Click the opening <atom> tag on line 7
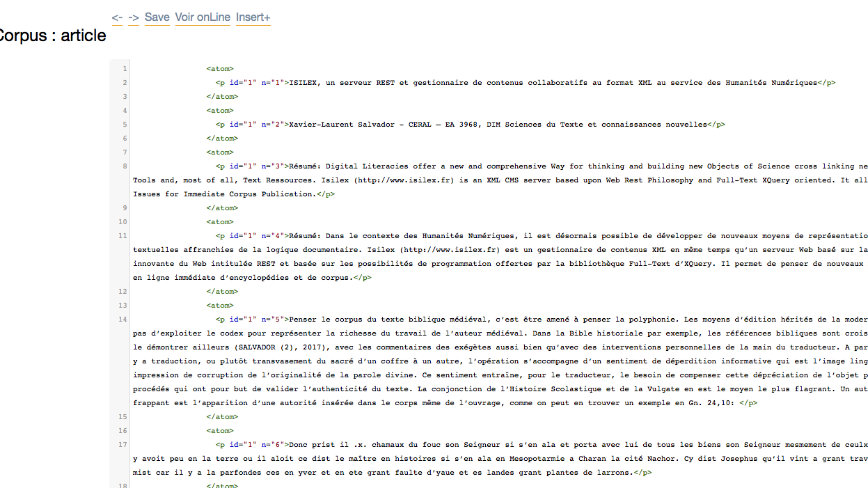 tap(220, 152)
